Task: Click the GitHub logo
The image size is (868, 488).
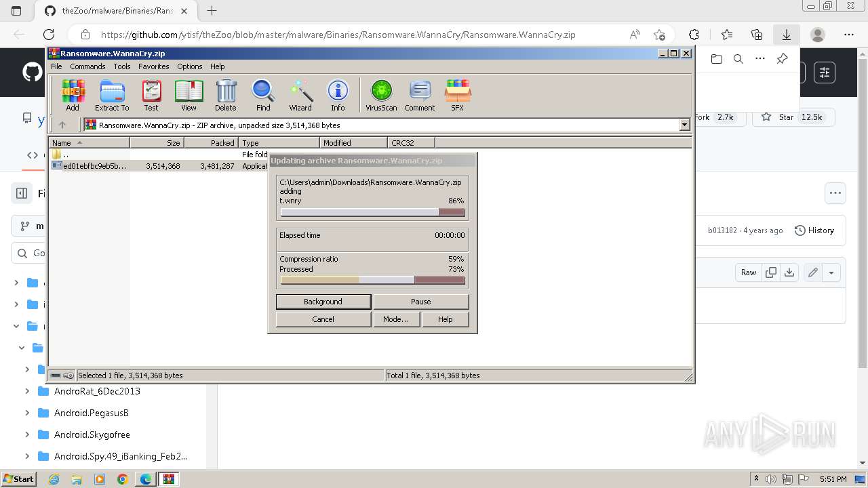Action: coord(32,72)
